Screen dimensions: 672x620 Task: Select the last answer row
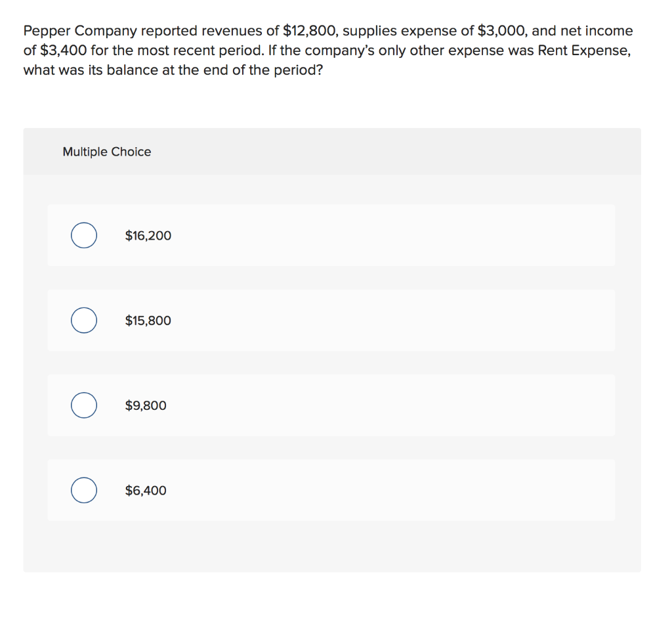(x=331, y=490)
